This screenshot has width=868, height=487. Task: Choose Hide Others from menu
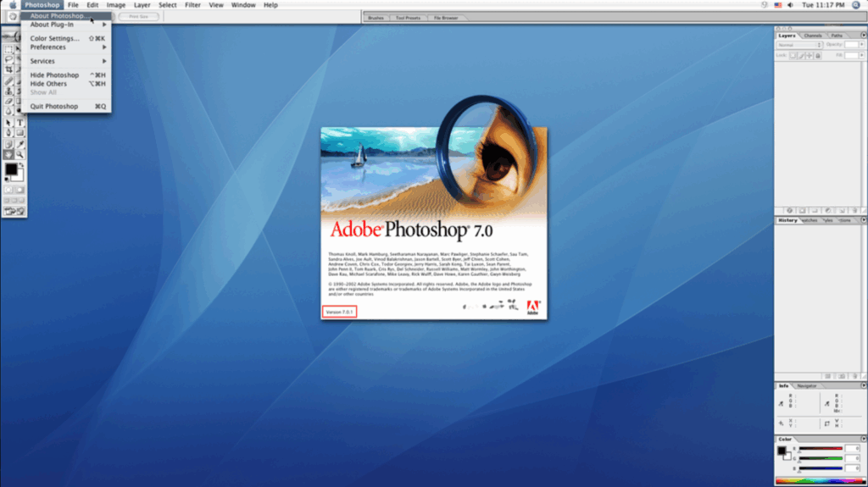pos(66,84)
